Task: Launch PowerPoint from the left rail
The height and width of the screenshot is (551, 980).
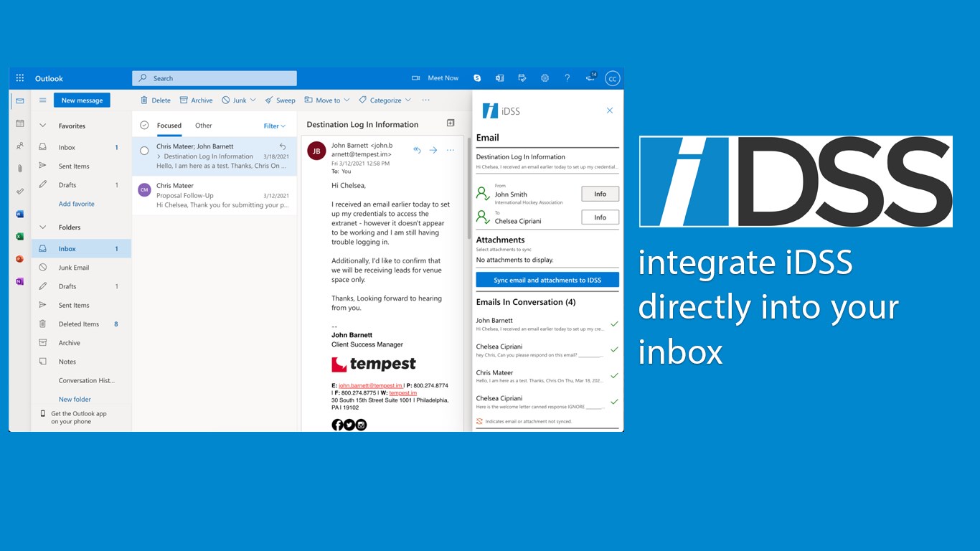Action: tap(20, 259)
